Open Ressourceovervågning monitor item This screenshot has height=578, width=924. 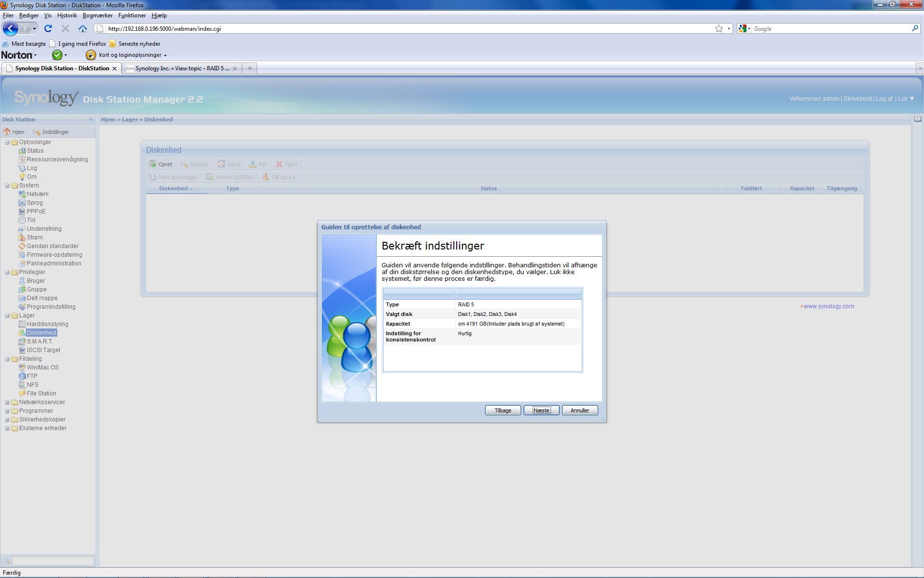[57, 159]
